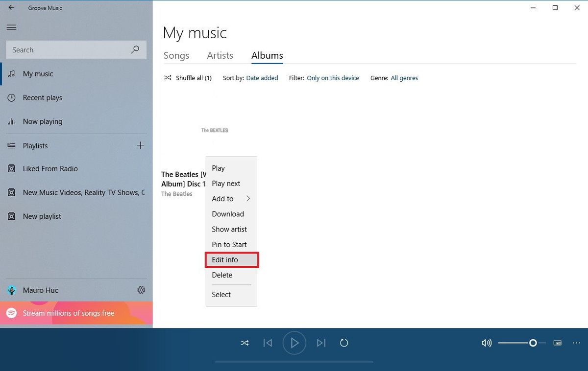
Task: Click the volume speaker icon
Action: coord(486,343)
